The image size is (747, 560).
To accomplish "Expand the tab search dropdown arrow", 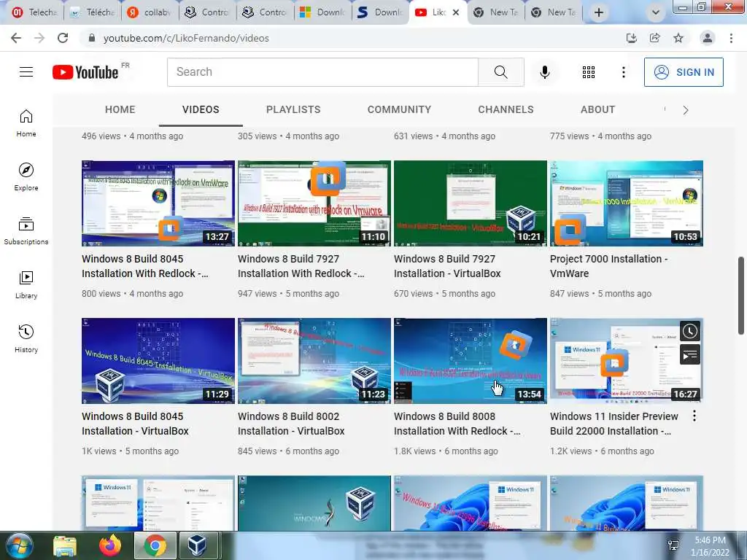I will coord(656,12).
